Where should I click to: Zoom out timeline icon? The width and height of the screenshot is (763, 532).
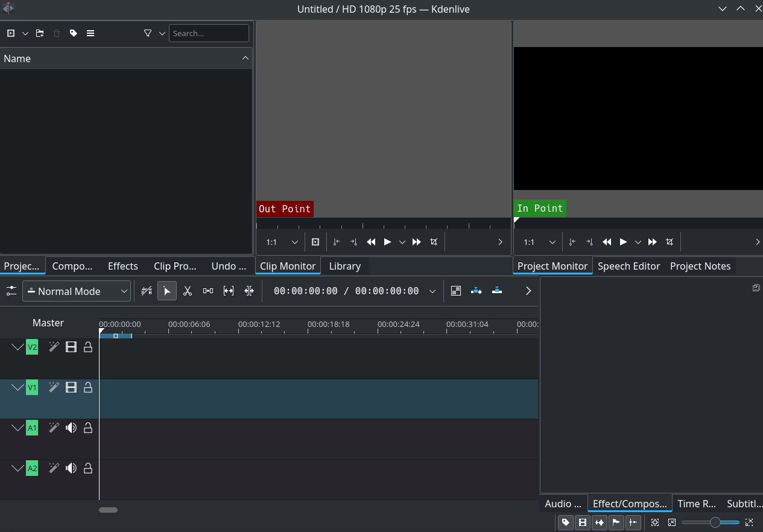point(672,522)
